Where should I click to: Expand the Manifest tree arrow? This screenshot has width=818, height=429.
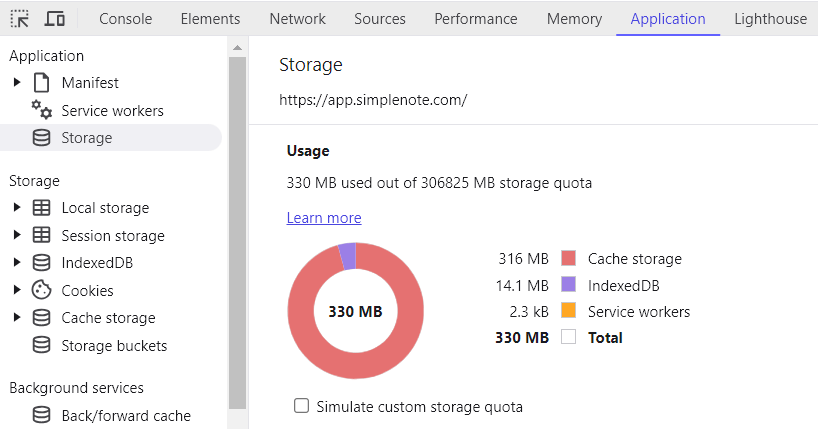17,83
